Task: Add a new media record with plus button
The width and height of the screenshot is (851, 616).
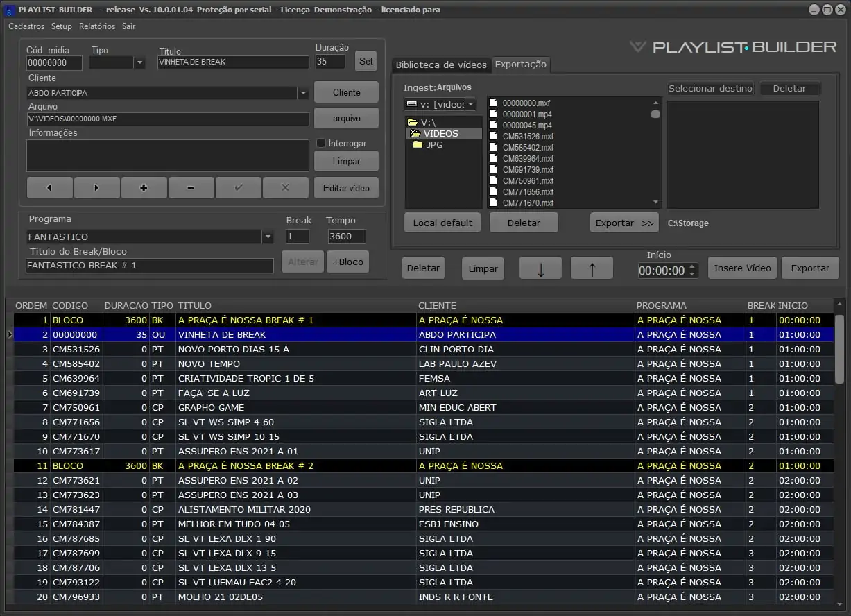Action: click(x=144, y=187)
